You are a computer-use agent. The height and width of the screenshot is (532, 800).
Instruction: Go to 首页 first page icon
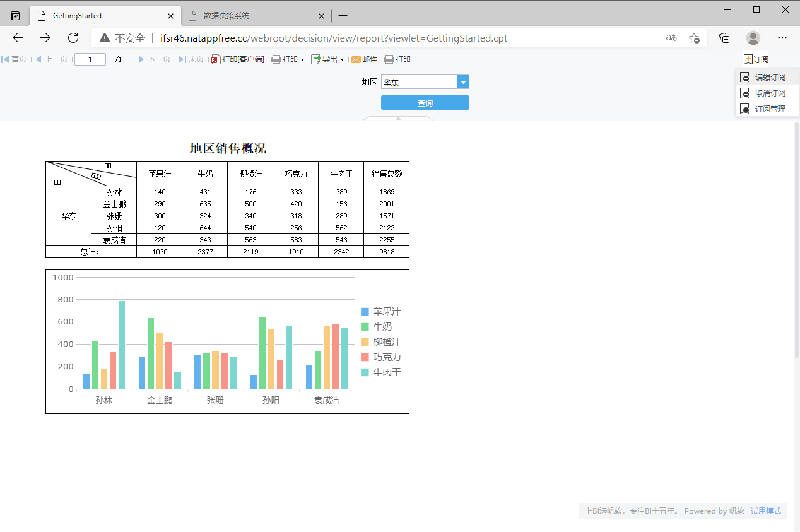tap(6, 59)
